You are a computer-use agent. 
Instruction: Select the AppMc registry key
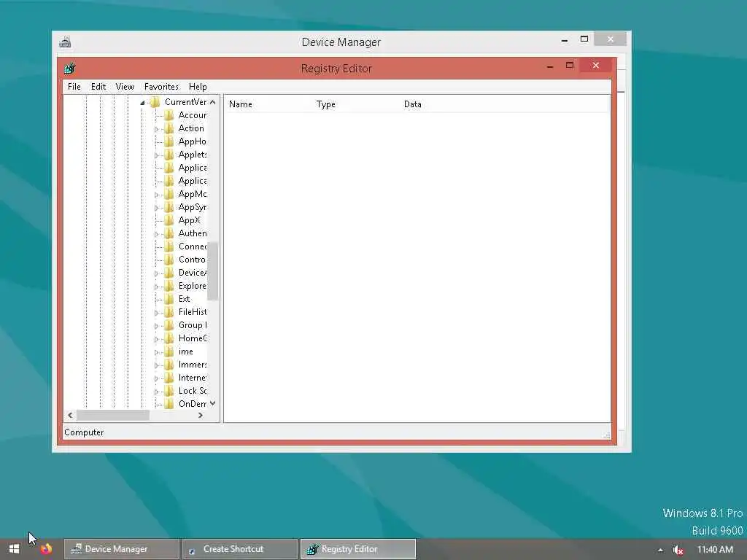click(193, 194)
